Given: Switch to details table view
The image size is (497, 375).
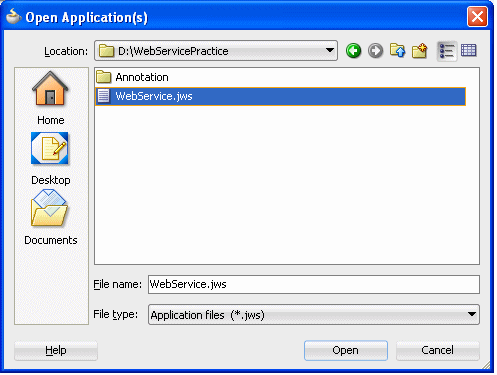Looking at the screenshot, I should [469, 51].
